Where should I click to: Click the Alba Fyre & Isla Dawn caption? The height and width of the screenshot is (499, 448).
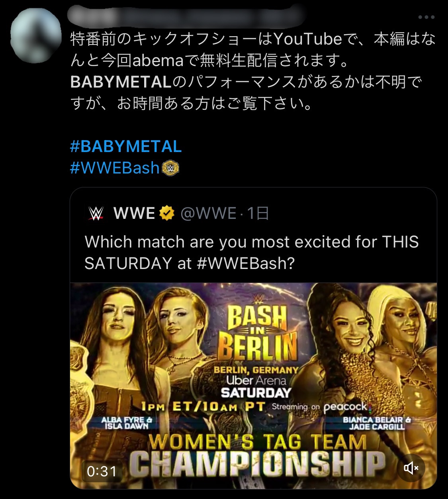127,423
